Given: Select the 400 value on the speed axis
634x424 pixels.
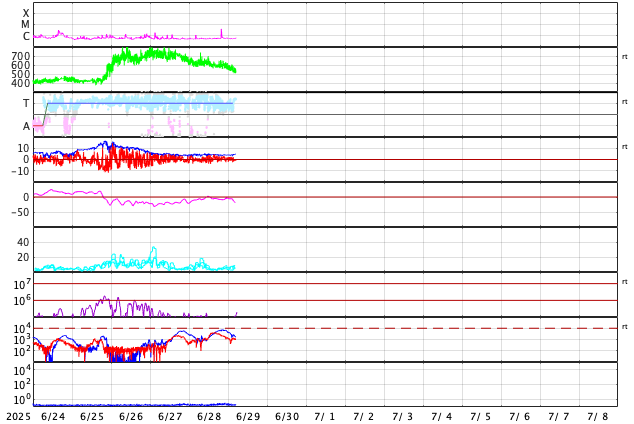Looking at the screenshot, I should (21, 83).
